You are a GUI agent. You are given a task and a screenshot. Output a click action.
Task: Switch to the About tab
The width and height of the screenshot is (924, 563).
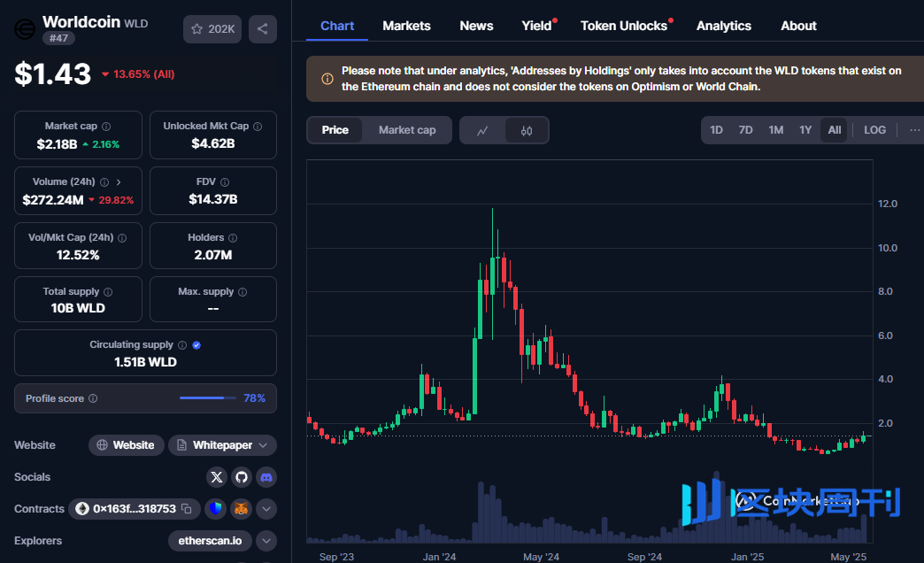798,26
